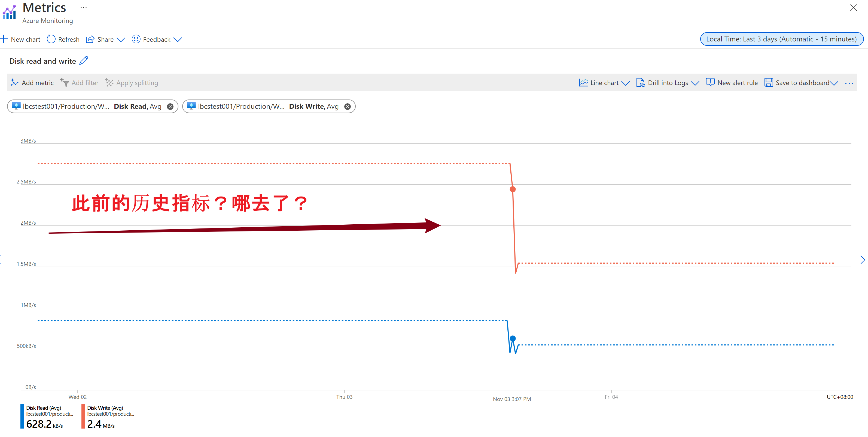Expand the Share dropdown

(121, 40)
